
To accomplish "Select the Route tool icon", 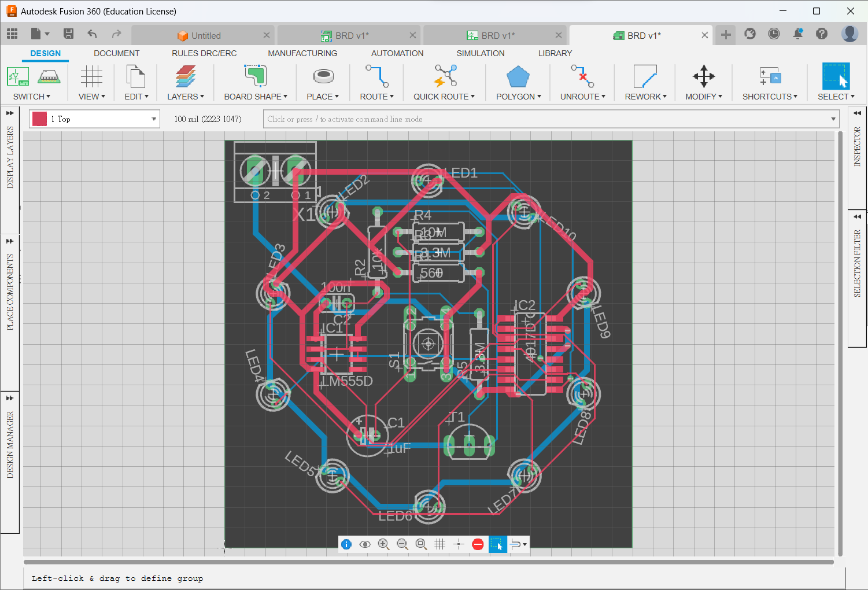I will click(x=376, y=77).
